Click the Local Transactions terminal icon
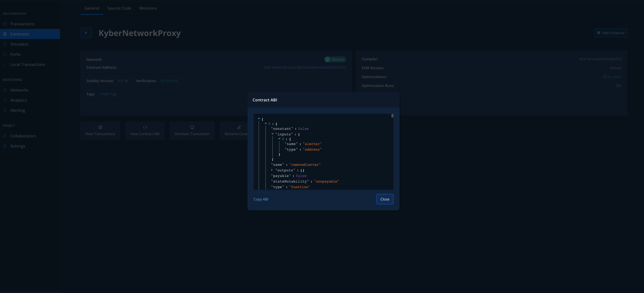 (5, 64)
